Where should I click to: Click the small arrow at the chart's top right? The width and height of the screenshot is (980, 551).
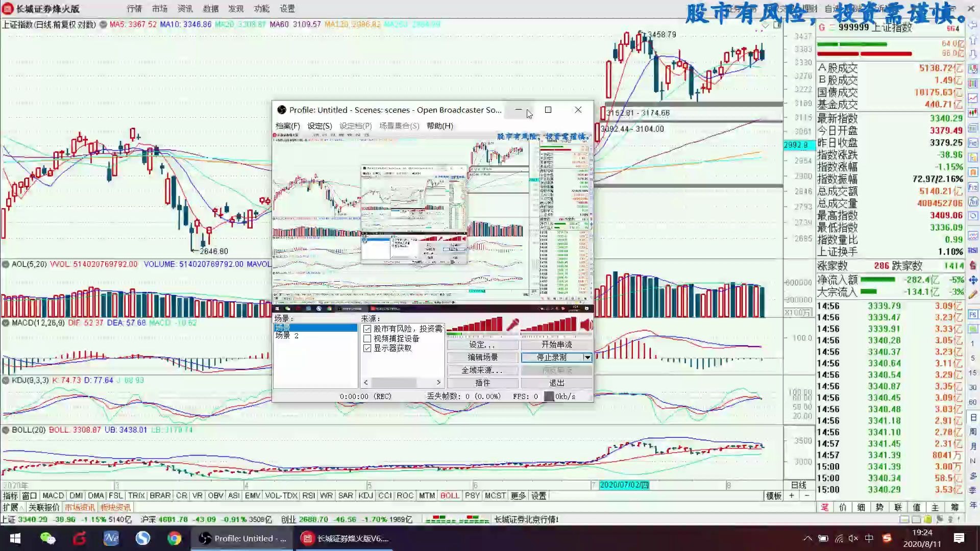pos(765,25)
